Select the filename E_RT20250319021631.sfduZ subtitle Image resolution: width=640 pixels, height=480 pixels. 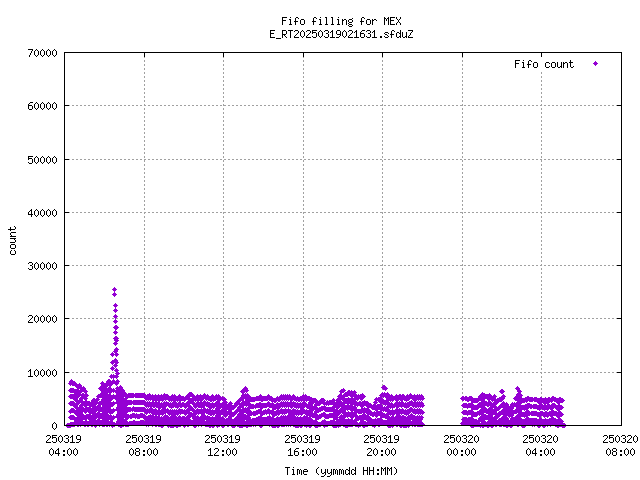pyautogui.click(x=341, y=34)
